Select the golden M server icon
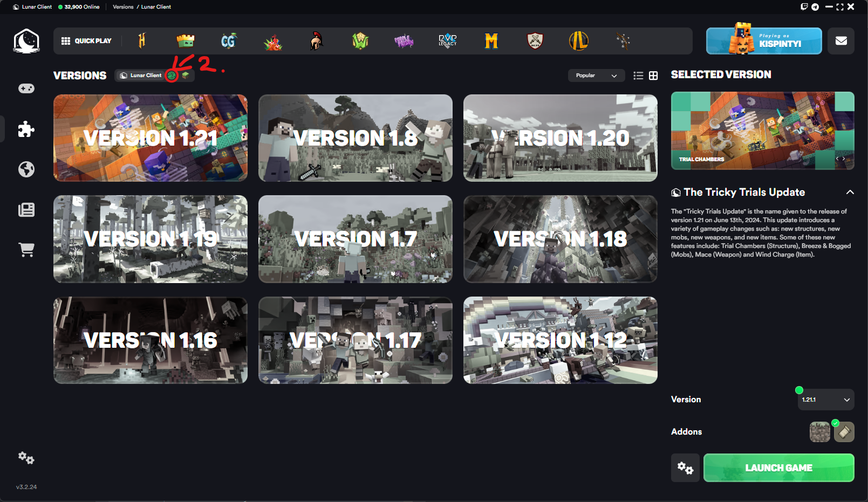Image resolution: width=868 pixels, height=502 pixels. click(491, 41)
